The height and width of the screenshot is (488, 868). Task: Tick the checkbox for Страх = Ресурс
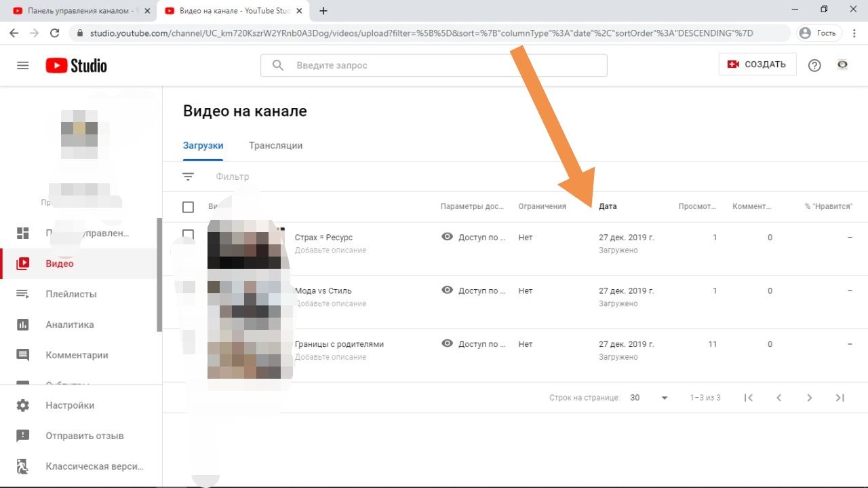[x=189, y=235]
